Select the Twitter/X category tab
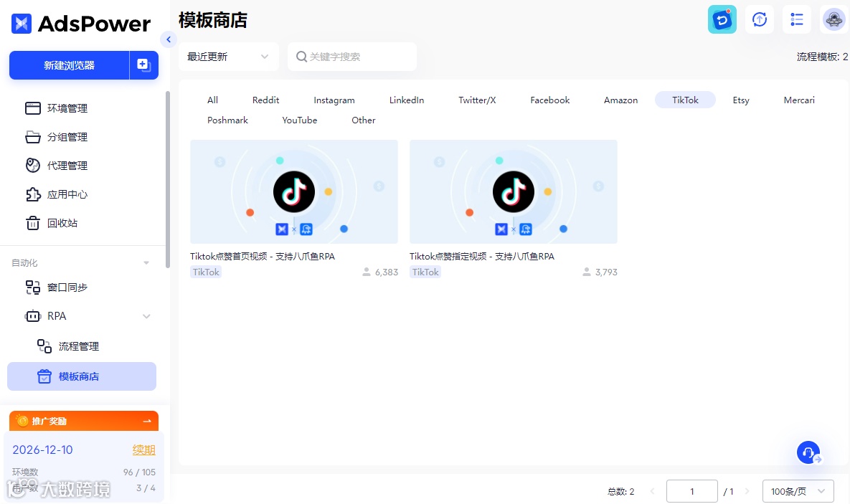The height and width of the screenshot is (504, 850). (x=477, y=100)
